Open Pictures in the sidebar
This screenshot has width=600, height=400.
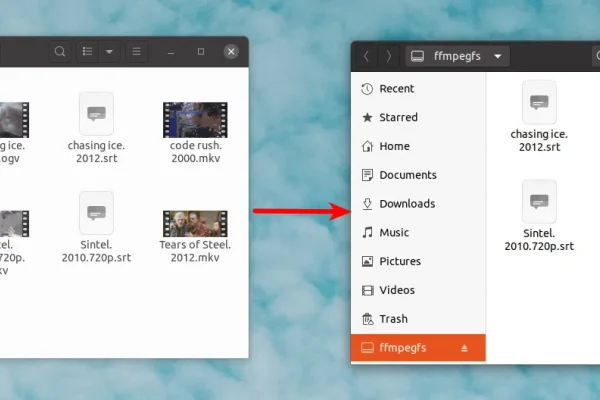pos(418,261)
